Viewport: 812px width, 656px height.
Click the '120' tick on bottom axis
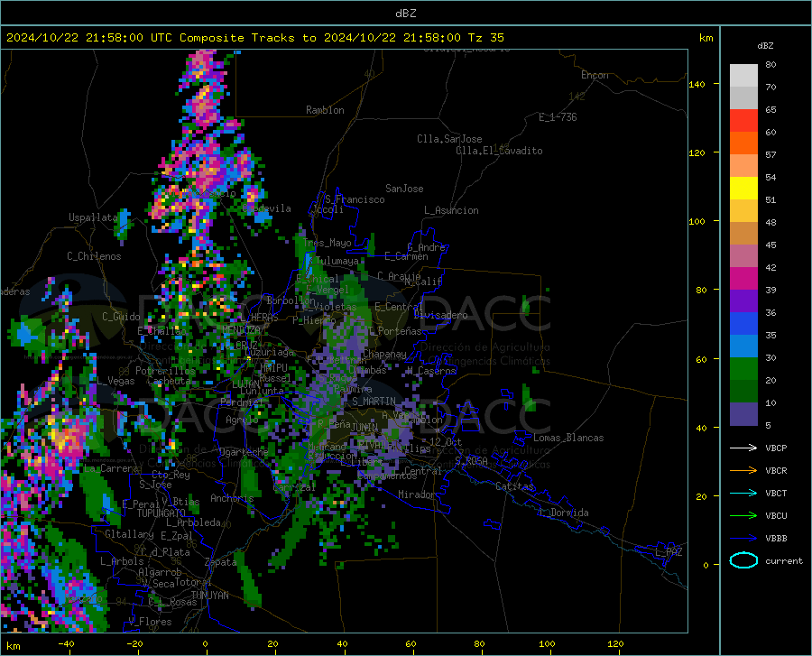click(615, 643)
